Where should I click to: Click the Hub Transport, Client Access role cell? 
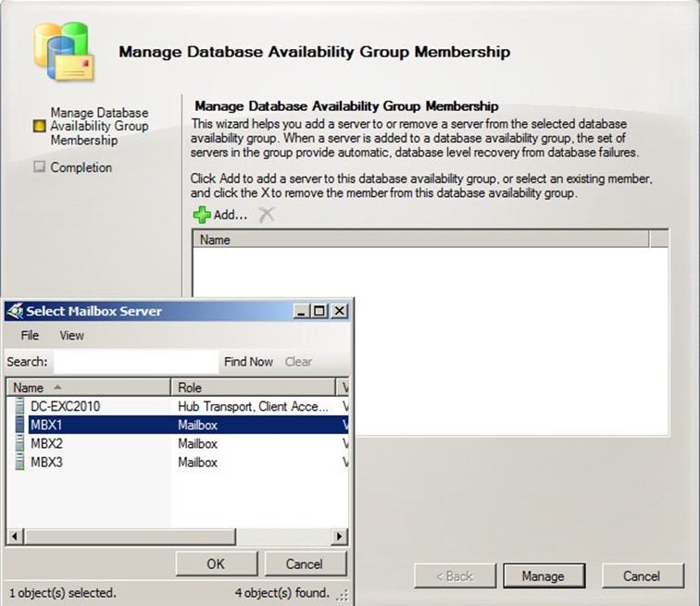click(x=253, y=406)
